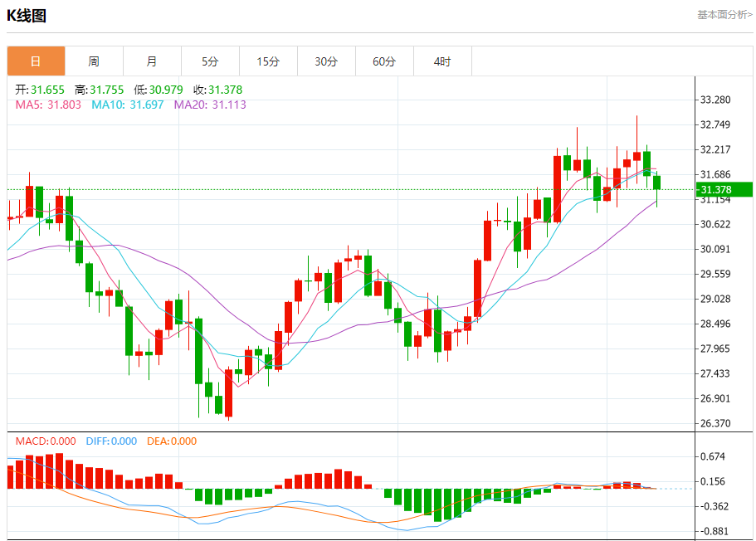
Task: Open the 15分 interval tab
Action: click(268, 61)
